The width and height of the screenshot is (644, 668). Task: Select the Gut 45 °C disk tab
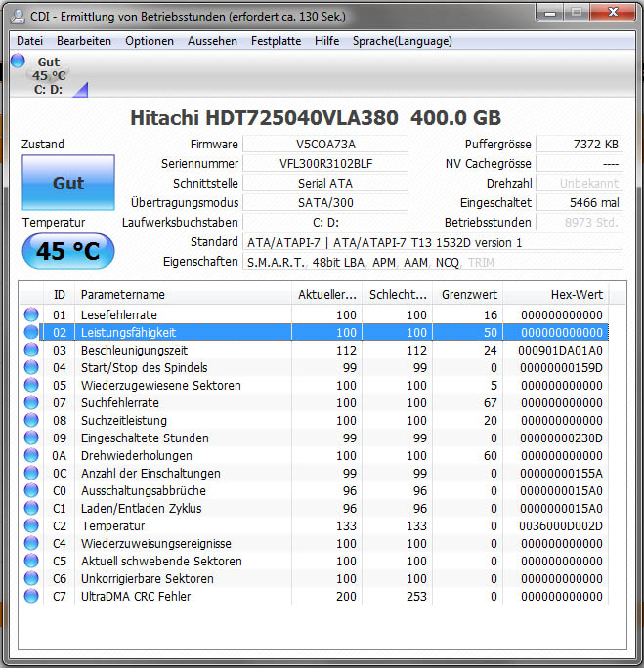point(49,75)
